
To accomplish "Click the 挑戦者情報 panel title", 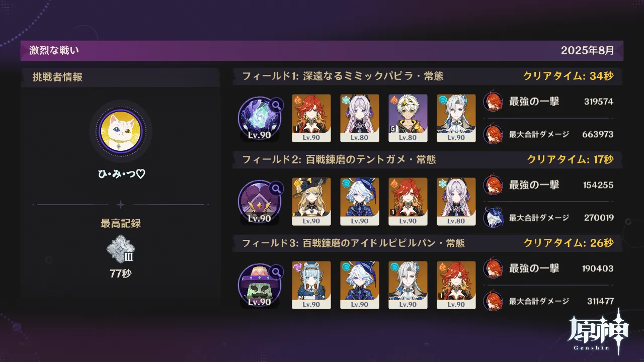I will [x=57, y=77].
